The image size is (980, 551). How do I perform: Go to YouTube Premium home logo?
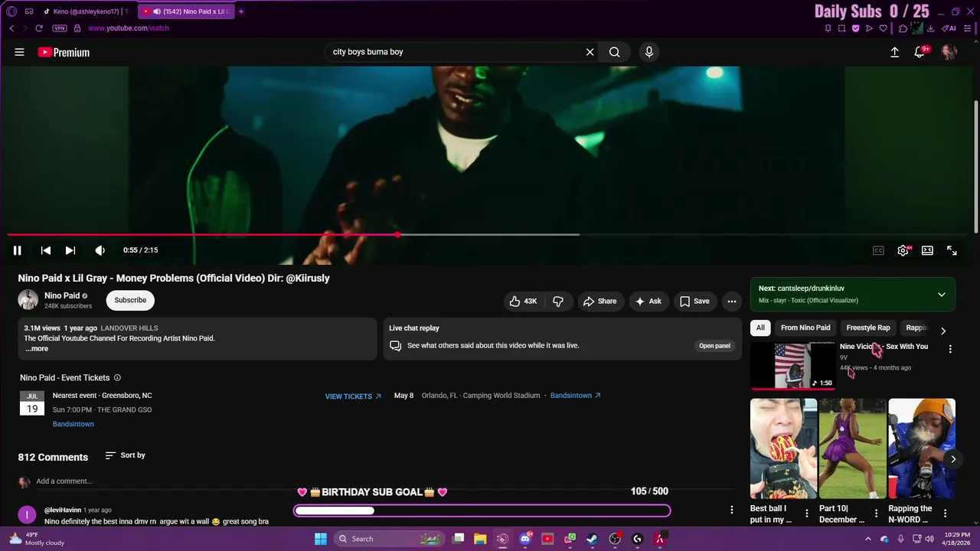64,52
